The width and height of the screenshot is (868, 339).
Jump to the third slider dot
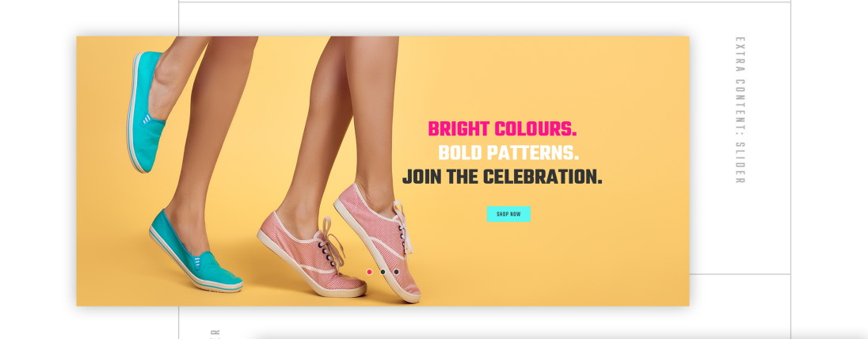coord(396,272)
